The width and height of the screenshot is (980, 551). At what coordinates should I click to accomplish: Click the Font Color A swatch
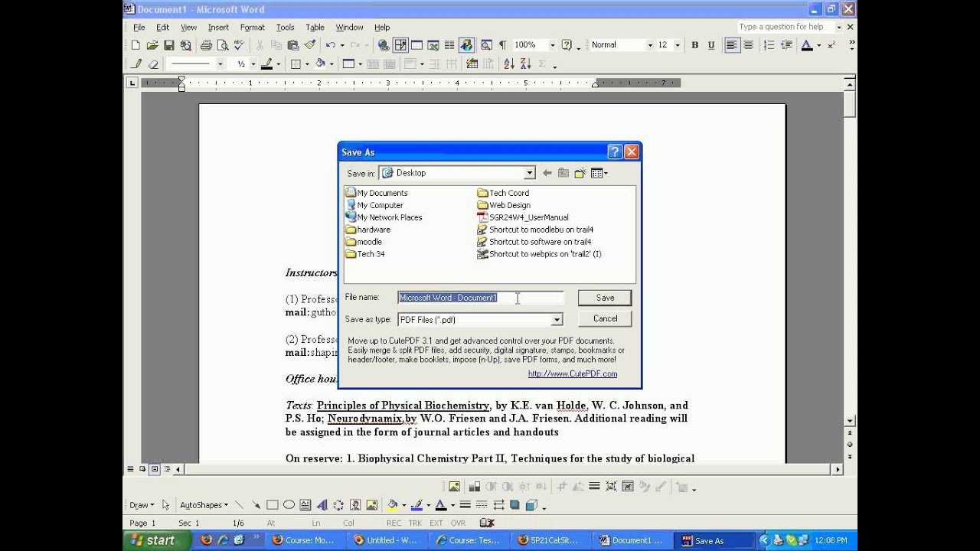tap(806, 45)
